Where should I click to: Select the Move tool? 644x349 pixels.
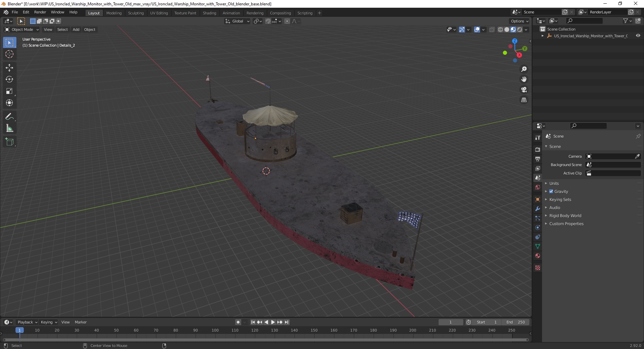click(9, 68)
